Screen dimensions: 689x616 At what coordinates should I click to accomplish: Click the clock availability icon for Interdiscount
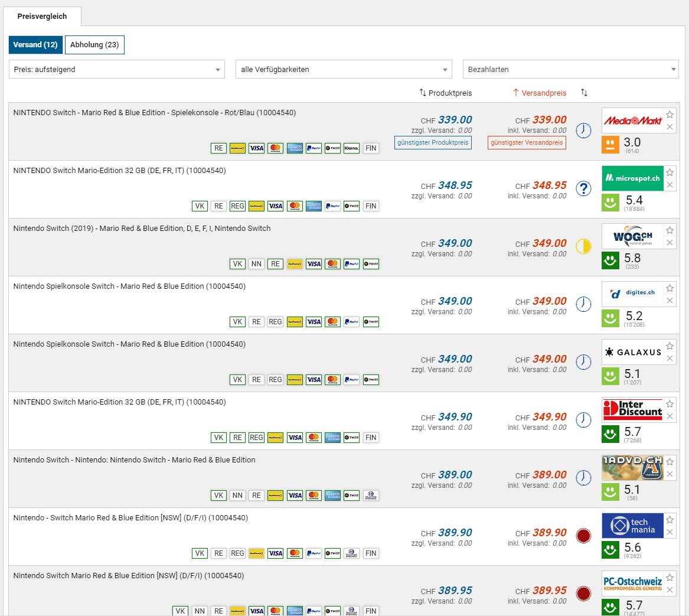pos(583,420)
